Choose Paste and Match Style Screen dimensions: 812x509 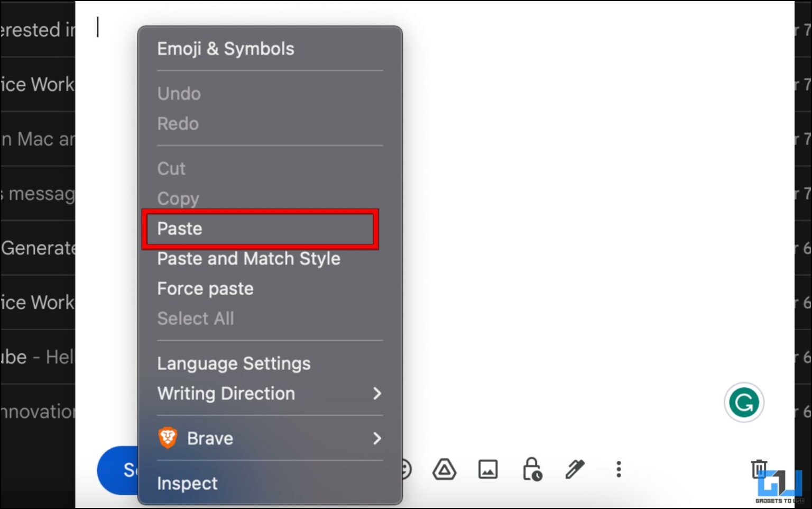click(248, 259)
